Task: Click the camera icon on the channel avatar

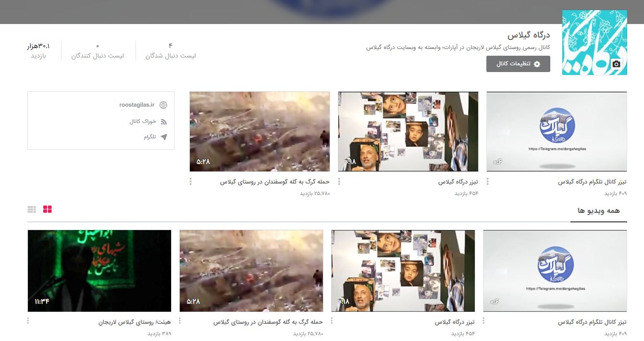Action: [616, 64]
